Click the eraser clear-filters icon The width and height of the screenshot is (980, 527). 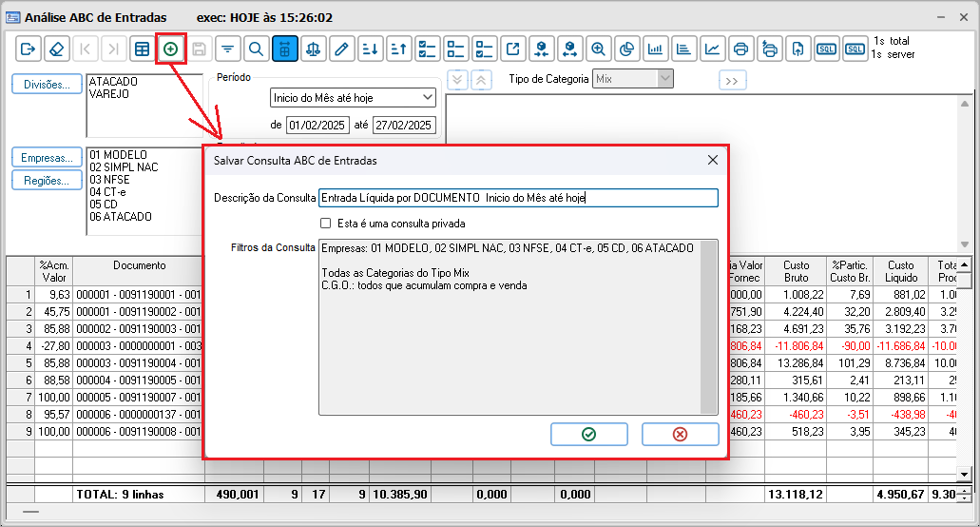56,49
